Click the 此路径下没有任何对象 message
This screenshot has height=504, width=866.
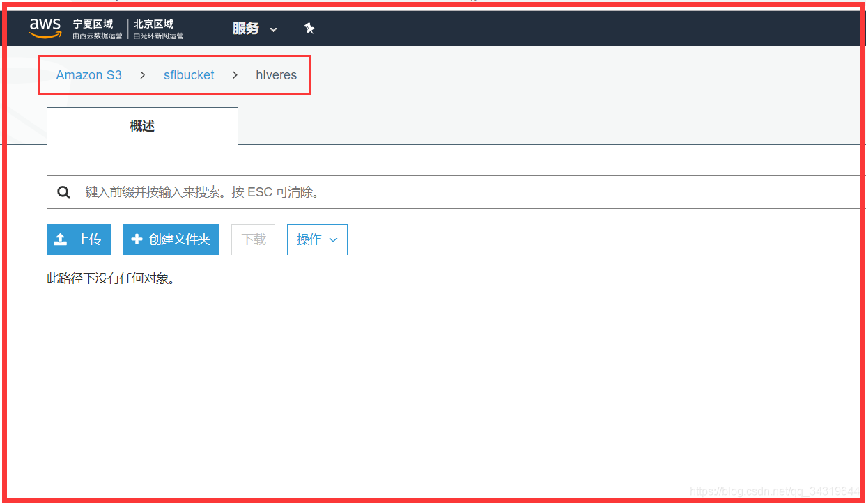pos(110,279)
